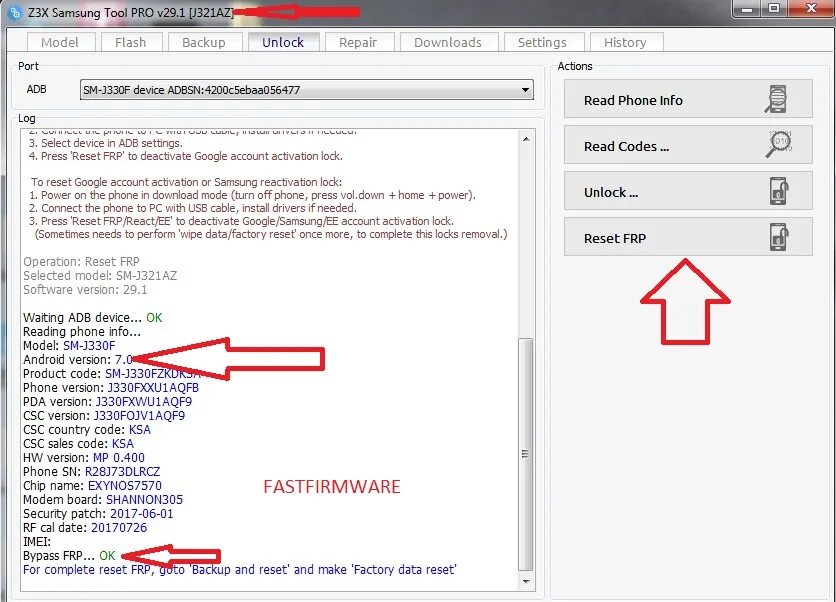
Task: Minimize the Z3X Samsung Tool window
Action: (747, 9)
